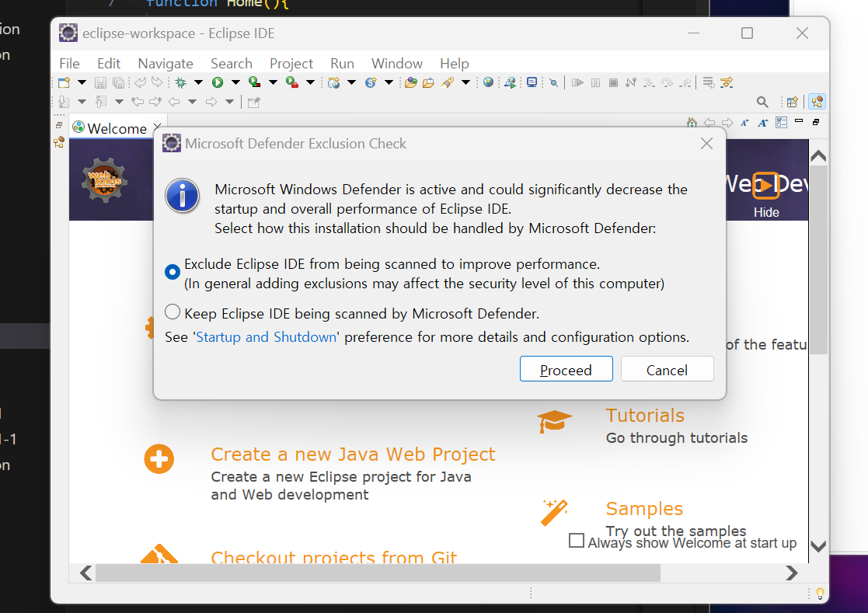Click the Skip All Breakpoints icon
Image resolution: width=868 pixels, height=613 pixels.
tap(553, 83)
